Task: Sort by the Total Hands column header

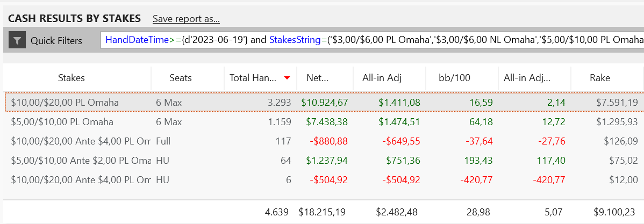Action: (x=253, y=78)
